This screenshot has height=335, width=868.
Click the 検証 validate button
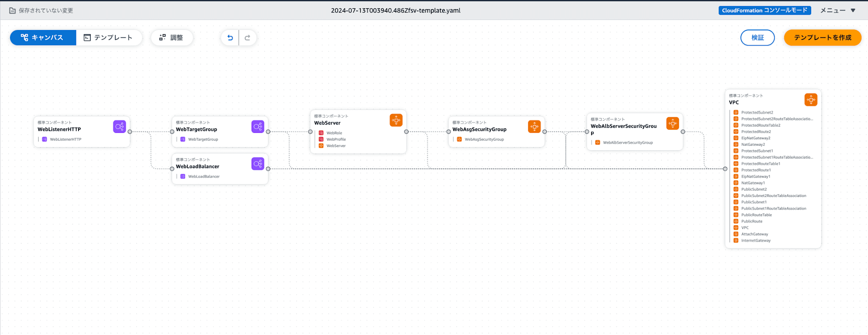pyautogui.click(x=758, y=38)
